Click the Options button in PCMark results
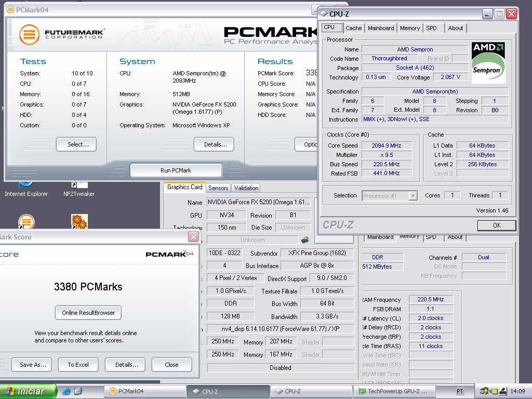 pos(307,144)
